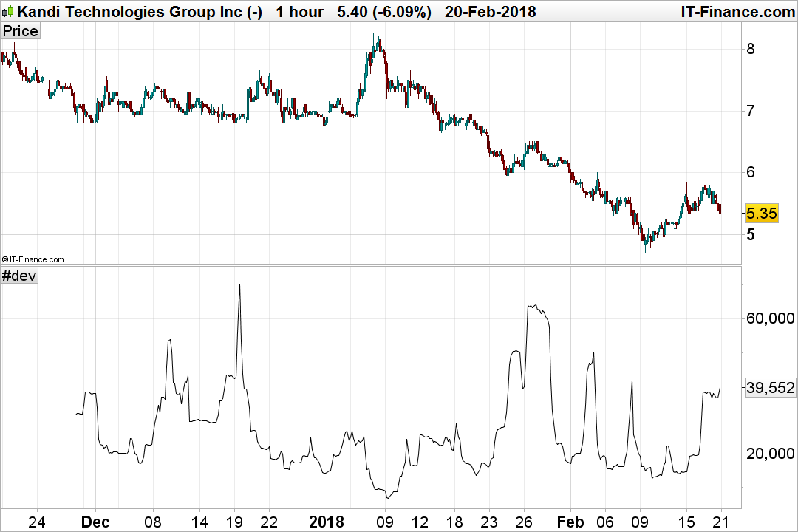Click the Price panel label
Viewport: 798px width, 532px height.
[20, 31]
